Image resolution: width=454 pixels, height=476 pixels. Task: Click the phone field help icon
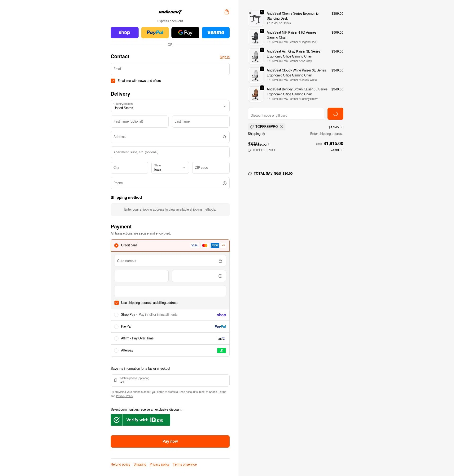224,183
